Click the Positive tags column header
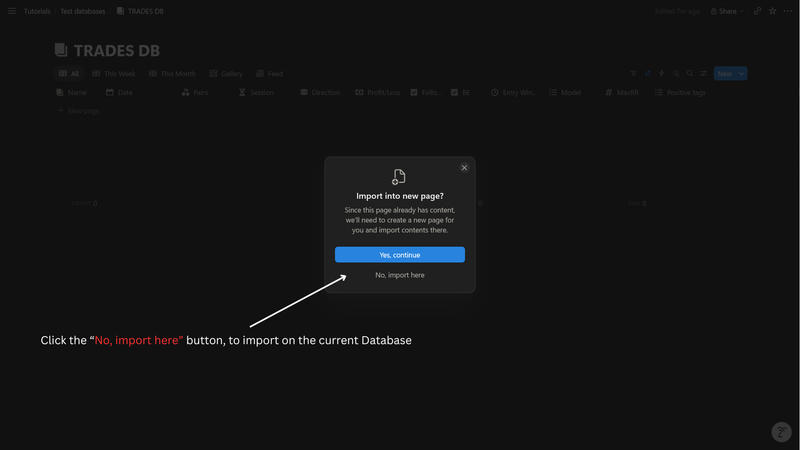The image size is (800, 450). click(680, 92)
